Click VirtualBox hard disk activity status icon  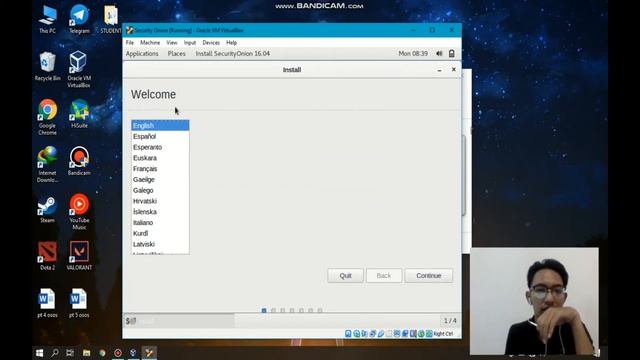(348, 333)
